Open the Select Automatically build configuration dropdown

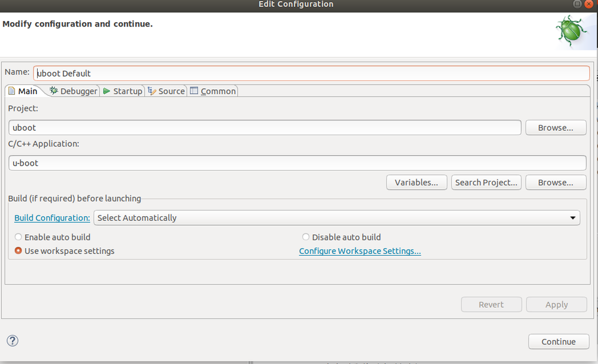click(x=336, y=218)
